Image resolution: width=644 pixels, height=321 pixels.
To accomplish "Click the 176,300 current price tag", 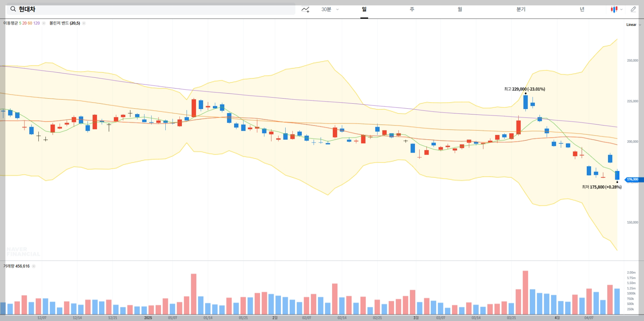I will [634, 180].
